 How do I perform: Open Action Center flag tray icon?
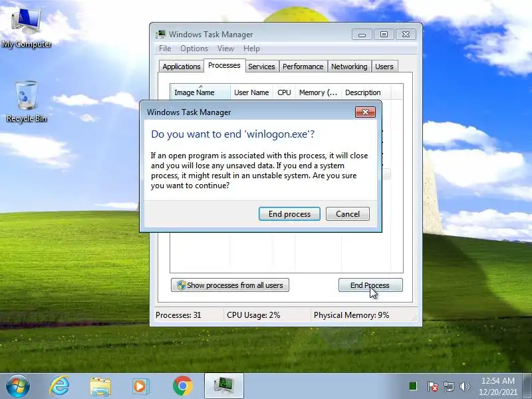(x=432, y=386)
